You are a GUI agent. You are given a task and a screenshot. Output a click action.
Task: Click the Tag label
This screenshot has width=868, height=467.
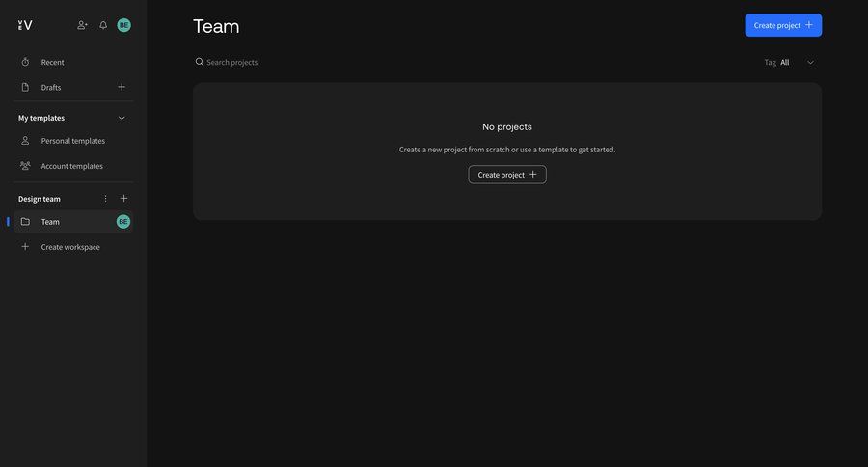pos(770,62)
